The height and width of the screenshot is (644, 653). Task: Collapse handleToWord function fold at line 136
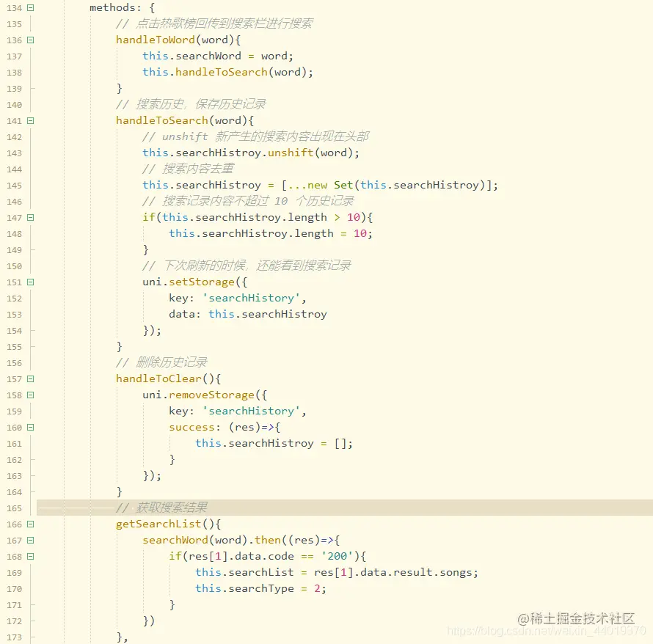coord(30,40)
